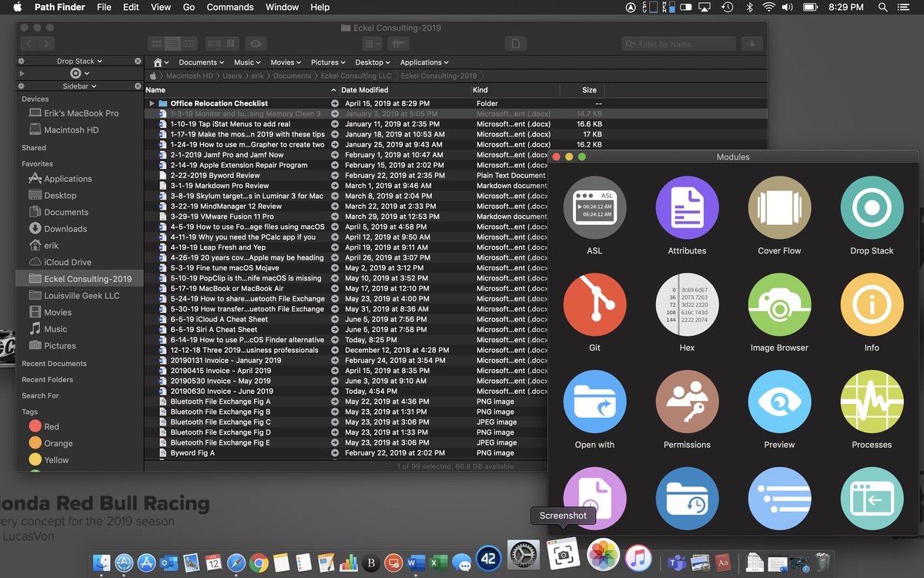Open the Drop Stack pane dropdown
924x578 pixels.
click(x=79, y=60)
